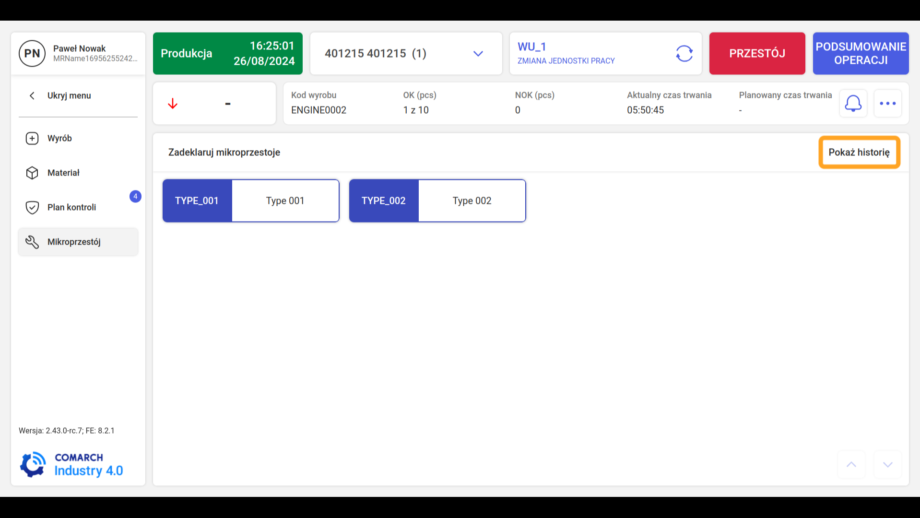Click product code ENGINE0002
920x518 pixels.
(x=319, y=110)
